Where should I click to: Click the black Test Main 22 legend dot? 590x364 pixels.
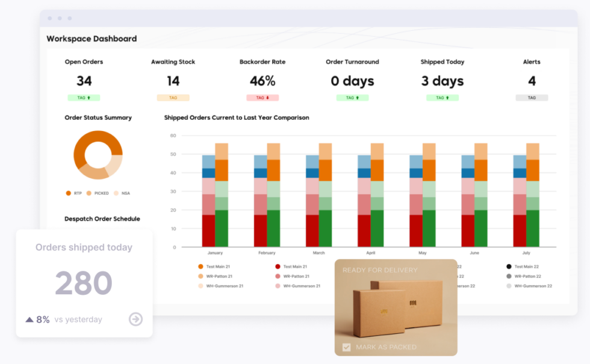pyautogui.click(x=509, y=267)
